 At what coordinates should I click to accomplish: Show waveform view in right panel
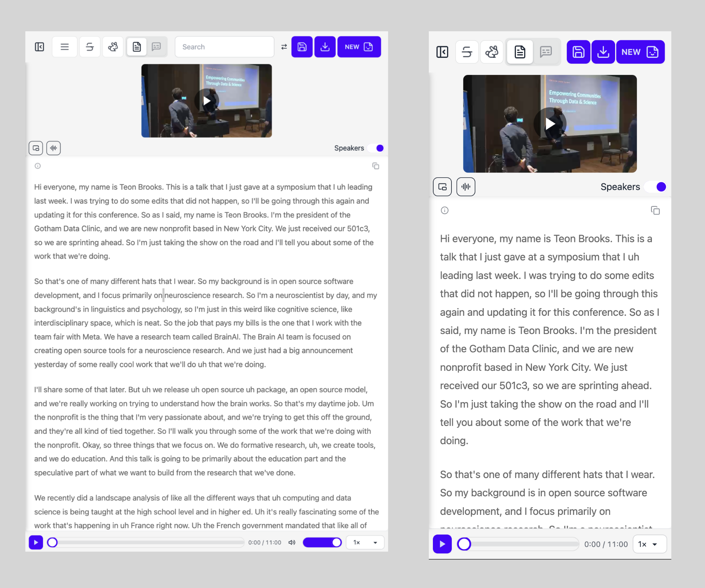466,187
